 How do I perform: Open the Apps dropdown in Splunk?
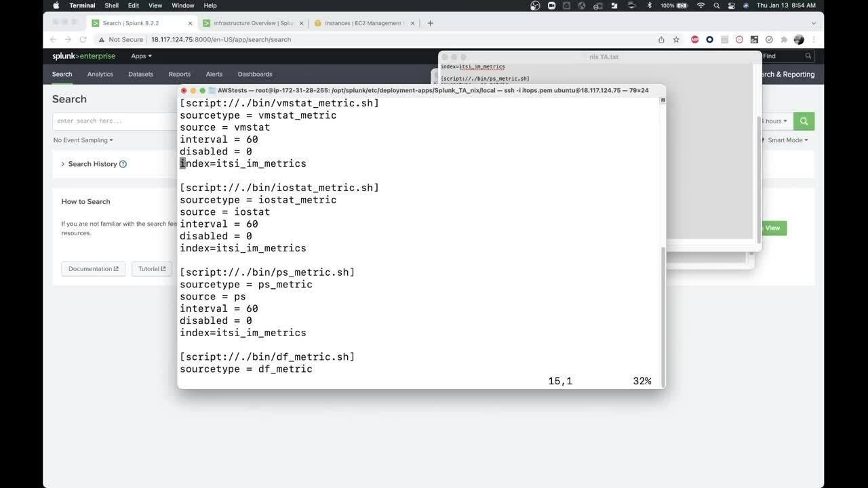(141, 56)
